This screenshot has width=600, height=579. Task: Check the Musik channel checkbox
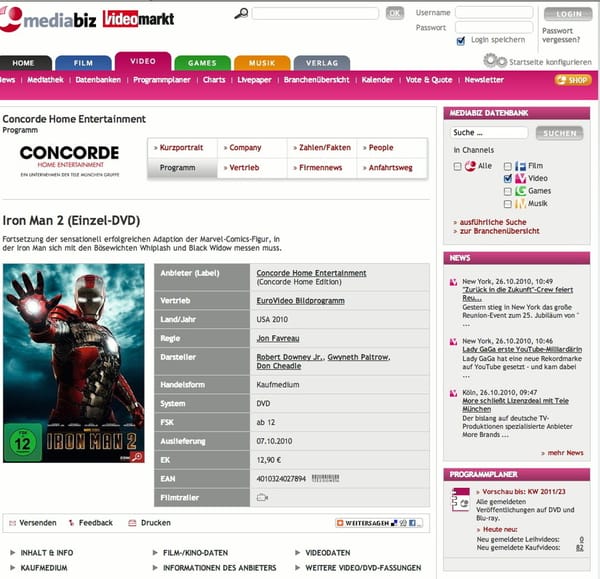pos(508,204)
